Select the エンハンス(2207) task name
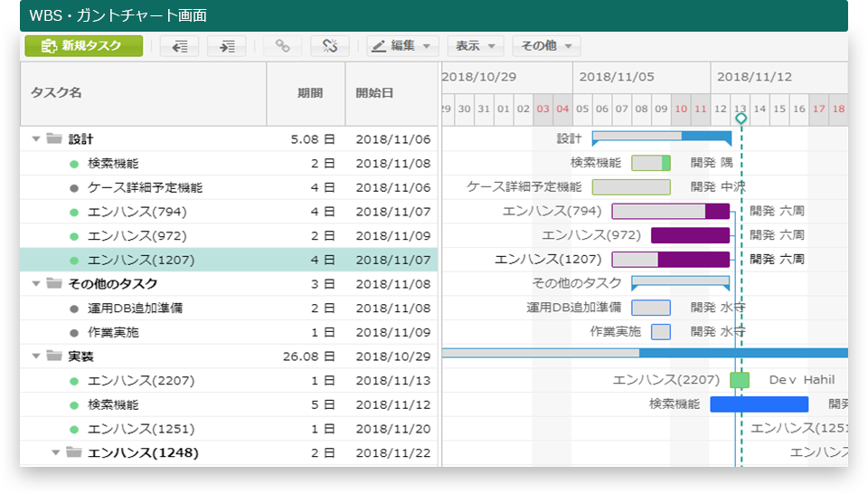 click(141, 381)
